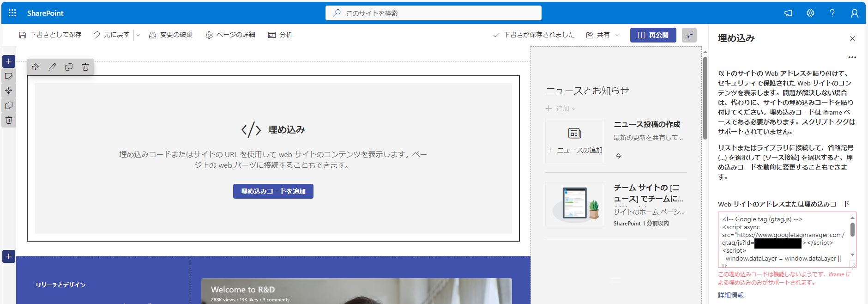Duplicate web part icon in floating toolbar

(69, 67)
